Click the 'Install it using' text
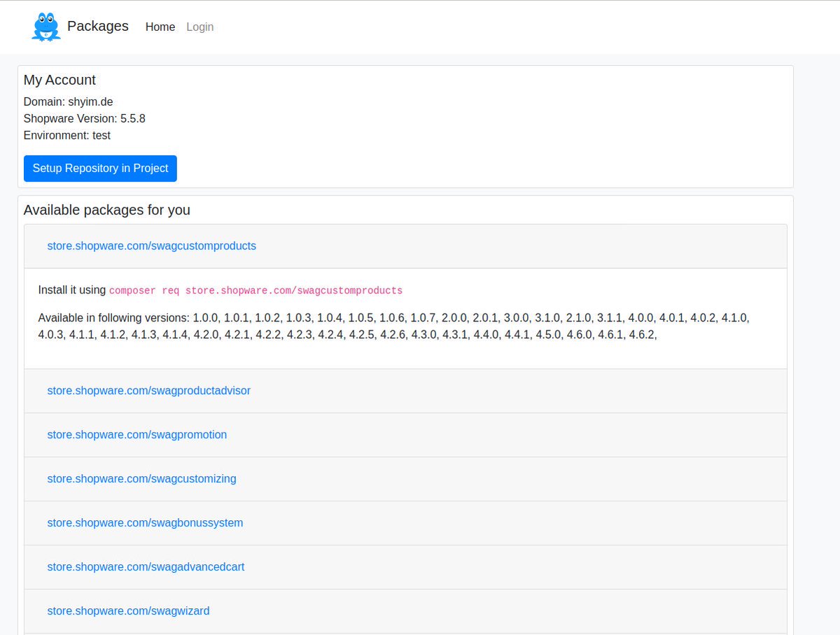The height and width of the screenshot is (635, 840). click(72, 290)
